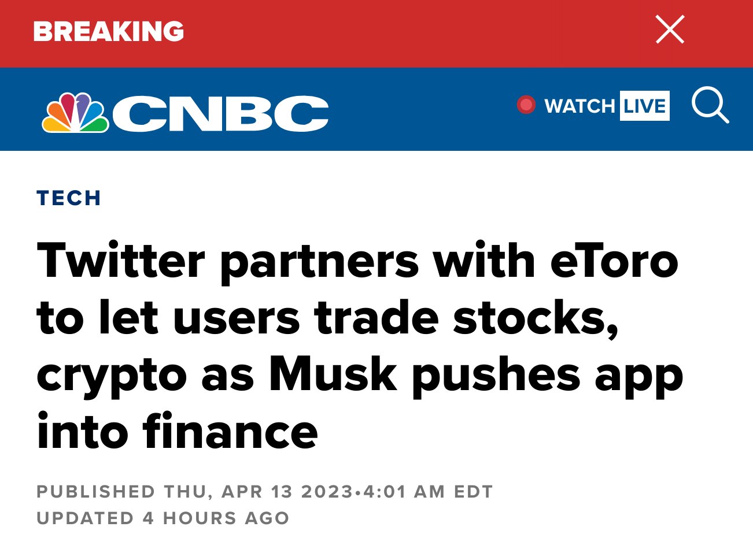
Task: Click the word stocks in headline
Action: pos(535,318)
